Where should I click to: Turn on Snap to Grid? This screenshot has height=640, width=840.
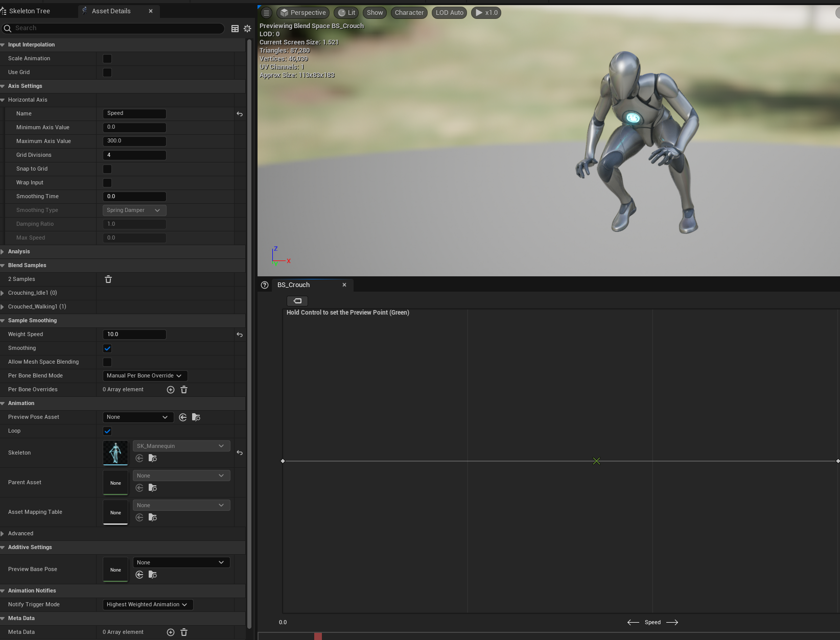(x=107, y=169)
